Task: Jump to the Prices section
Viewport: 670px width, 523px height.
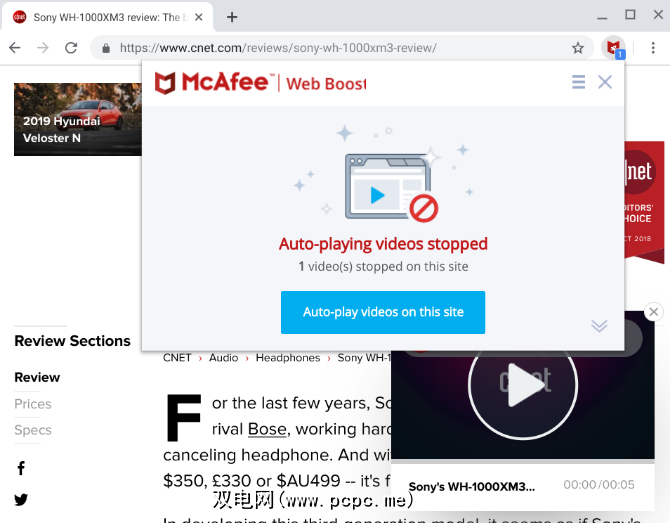Action: (x=33, y=404)
